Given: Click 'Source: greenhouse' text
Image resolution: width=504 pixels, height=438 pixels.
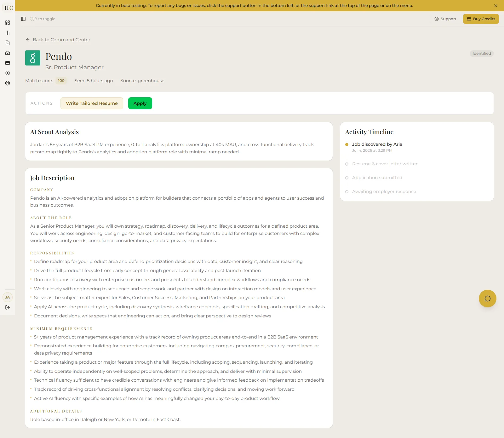Looking at the screenshot, I should pos(142,81).
